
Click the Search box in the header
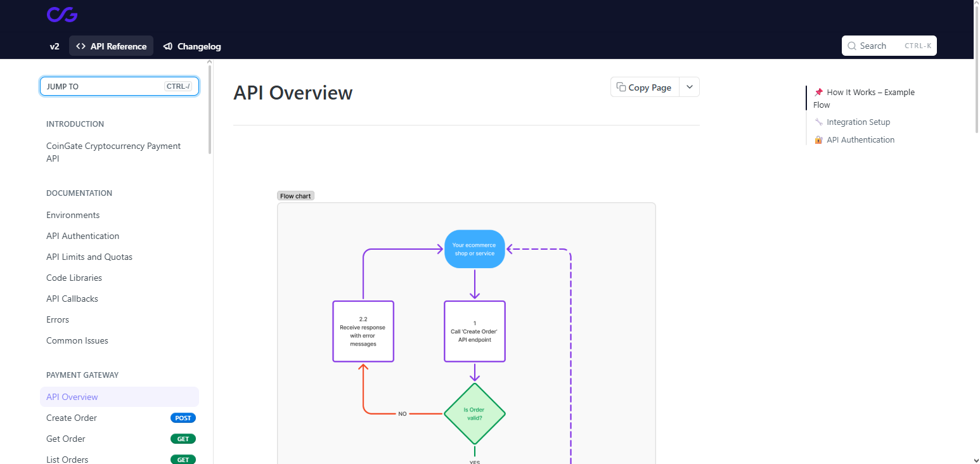[889, 46]
